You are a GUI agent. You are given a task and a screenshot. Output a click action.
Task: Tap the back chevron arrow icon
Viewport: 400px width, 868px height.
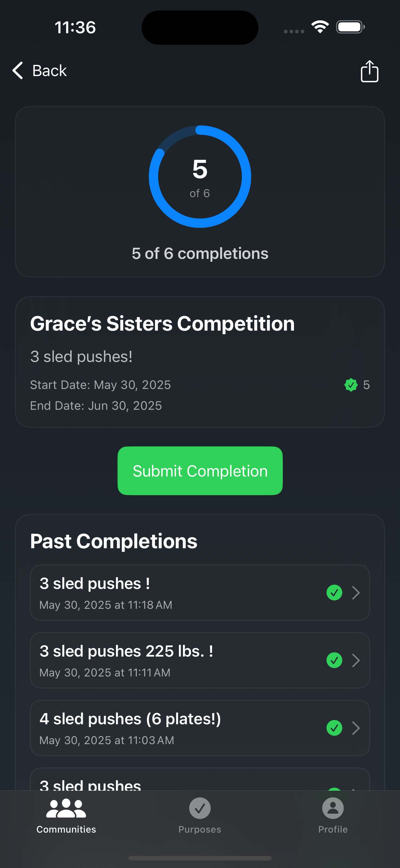(17, 70)
